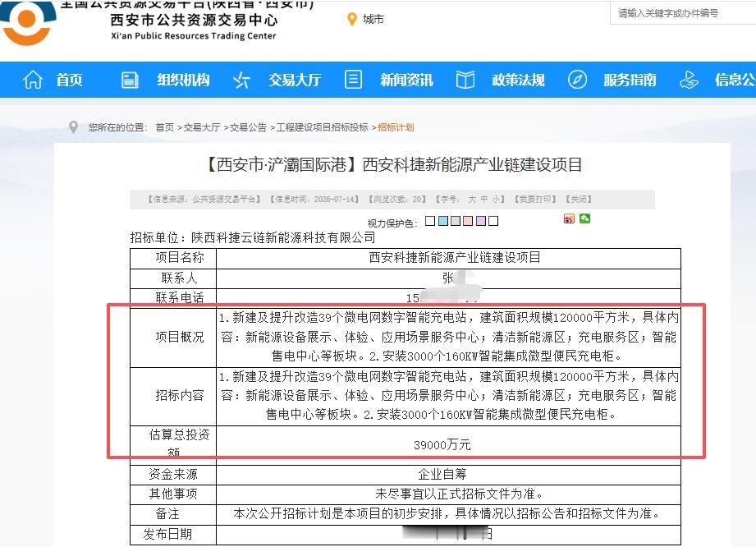756x547 pixels.
Task: Select the pink eye protection swatch
Action: coord(468,221)
